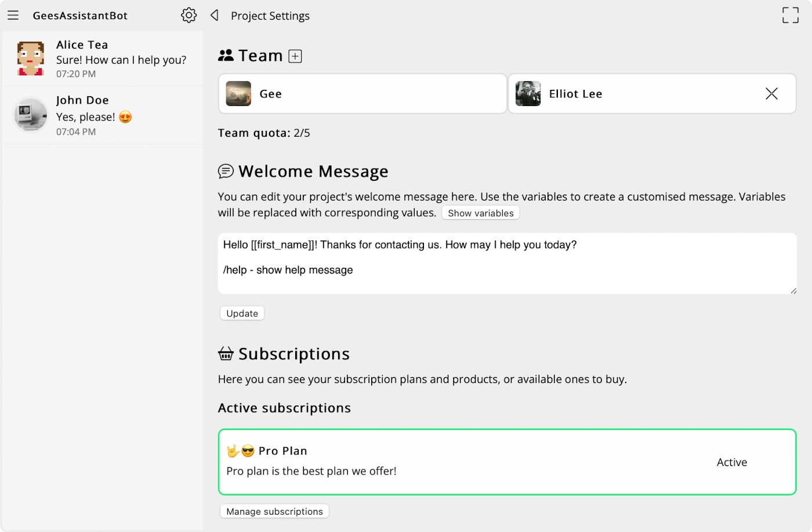
Task: Click the Active subscriptions heading
Action: click(x=284, y=408)
